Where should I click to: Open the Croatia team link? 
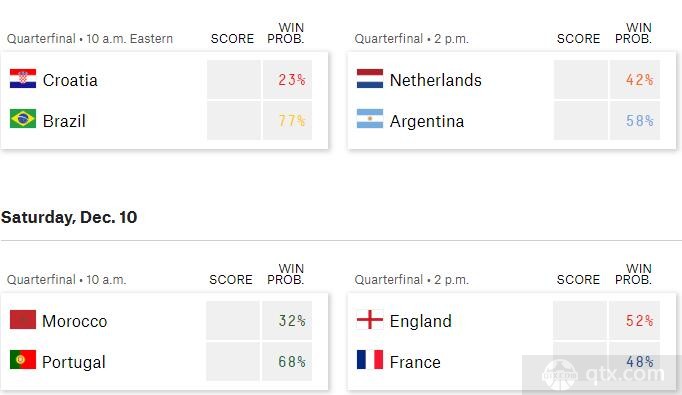click(x=70, y=80)
